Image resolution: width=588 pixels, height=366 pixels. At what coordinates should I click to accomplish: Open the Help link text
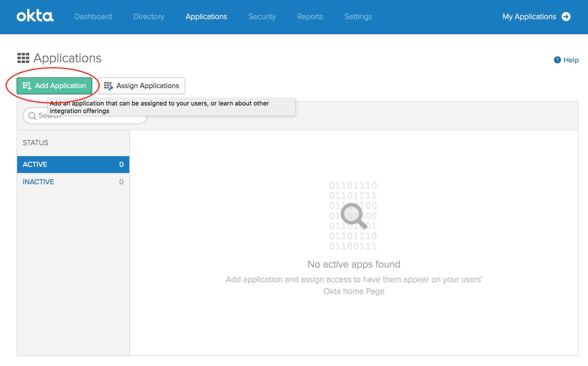571,60
